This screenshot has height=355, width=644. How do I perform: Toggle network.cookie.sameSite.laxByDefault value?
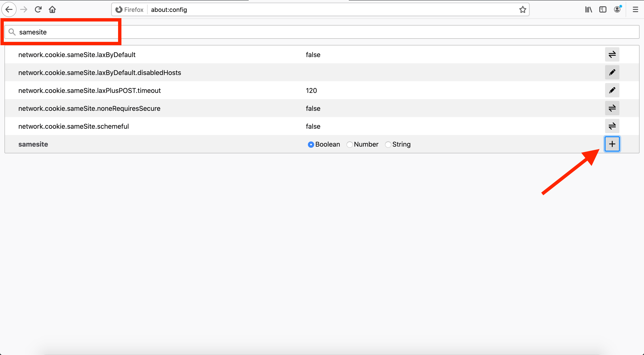click(x=612, y=55)
